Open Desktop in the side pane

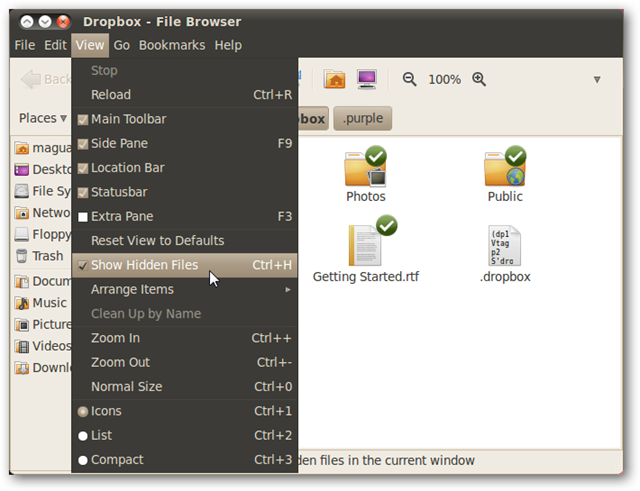42,169
